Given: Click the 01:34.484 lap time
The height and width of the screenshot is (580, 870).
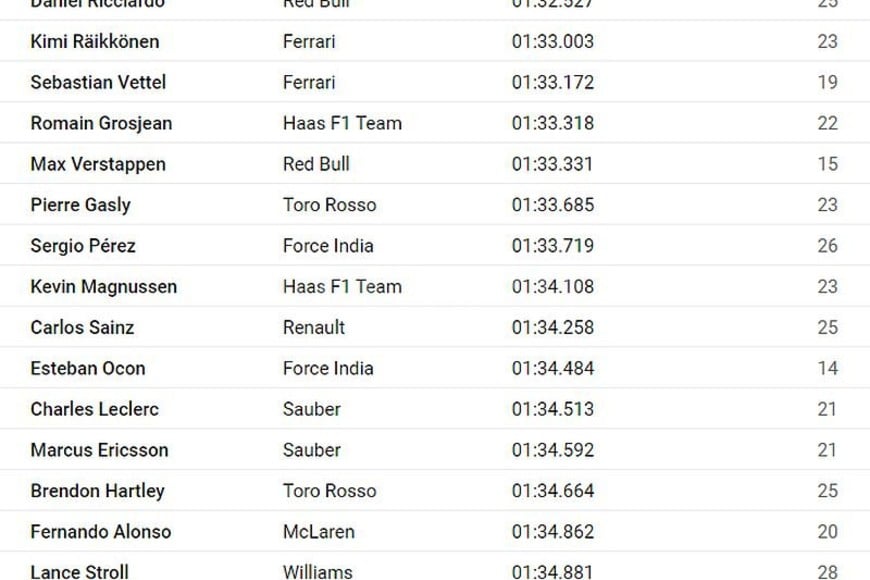Looking at the screenshot, I should (553, 369).
